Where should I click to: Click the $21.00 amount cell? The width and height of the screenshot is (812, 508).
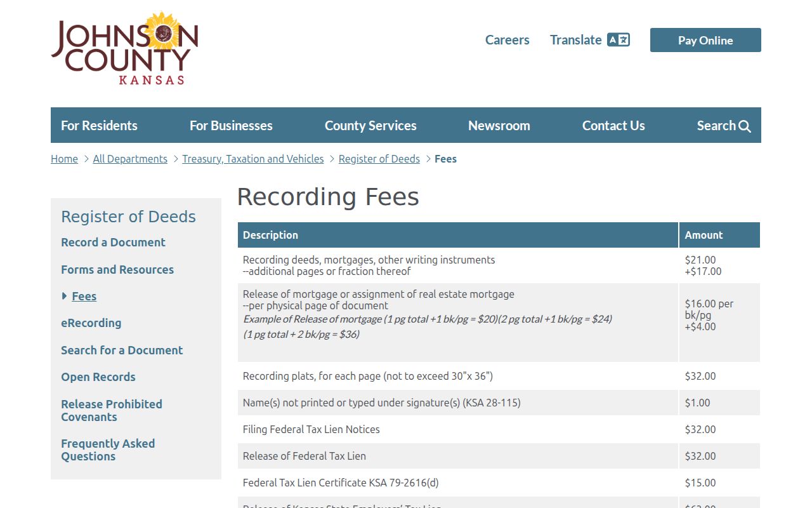pos(719,265)
